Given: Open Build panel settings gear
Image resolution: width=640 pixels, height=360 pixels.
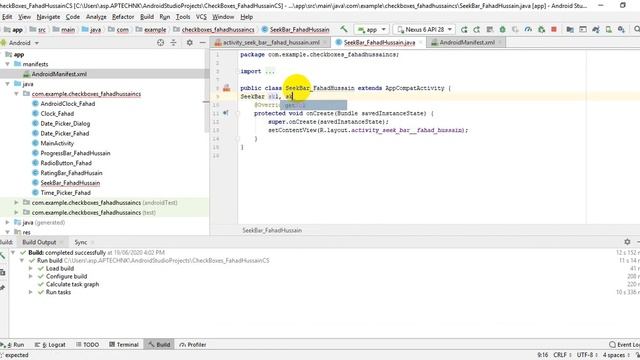Looking at the screenshot, I should tap(627, 242).
